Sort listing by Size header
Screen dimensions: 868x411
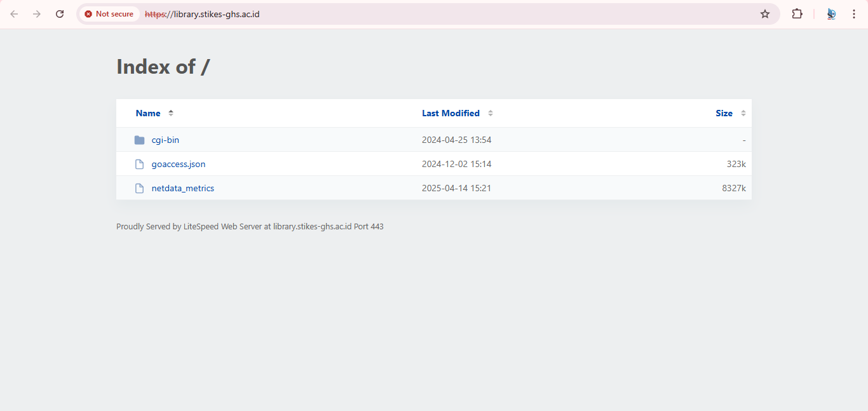[724, 113]
